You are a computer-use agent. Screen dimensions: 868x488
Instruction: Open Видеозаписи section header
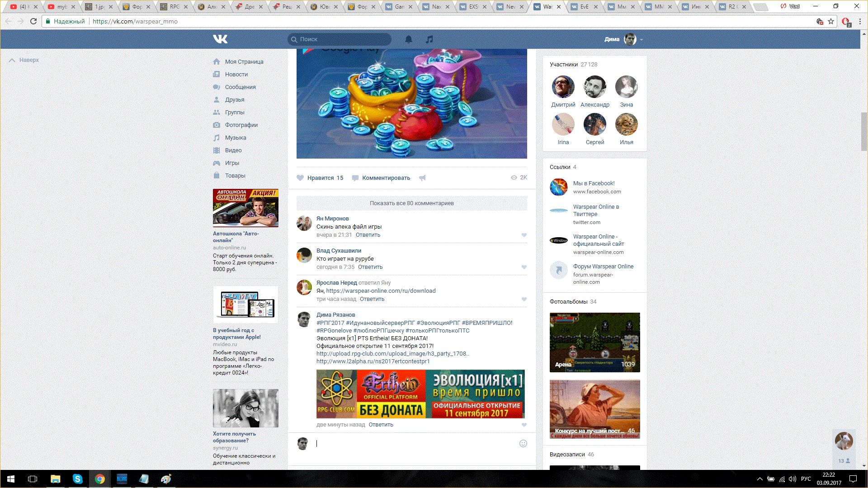point(572,455)
